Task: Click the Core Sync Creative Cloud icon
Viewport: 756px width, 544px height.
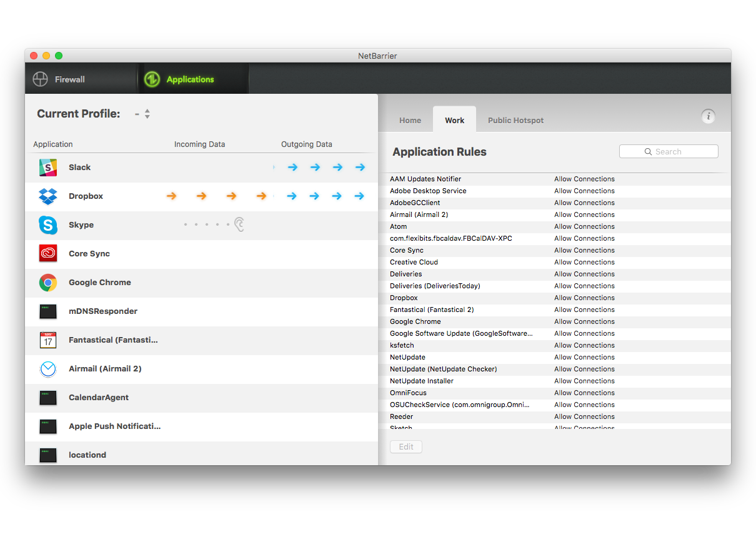Action: coord(48,254)
